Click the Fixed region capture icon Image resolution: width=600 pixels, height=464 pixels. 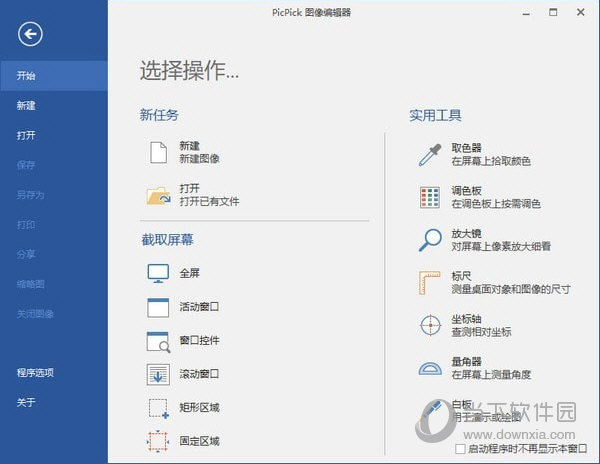[x=158, y=441]
